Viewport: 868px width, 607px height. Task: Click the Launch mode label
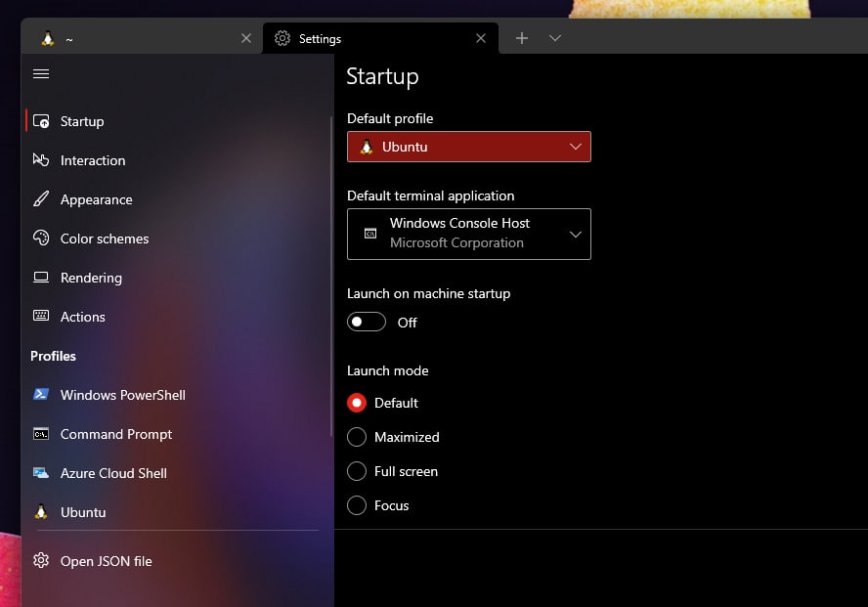click(387, 370)
